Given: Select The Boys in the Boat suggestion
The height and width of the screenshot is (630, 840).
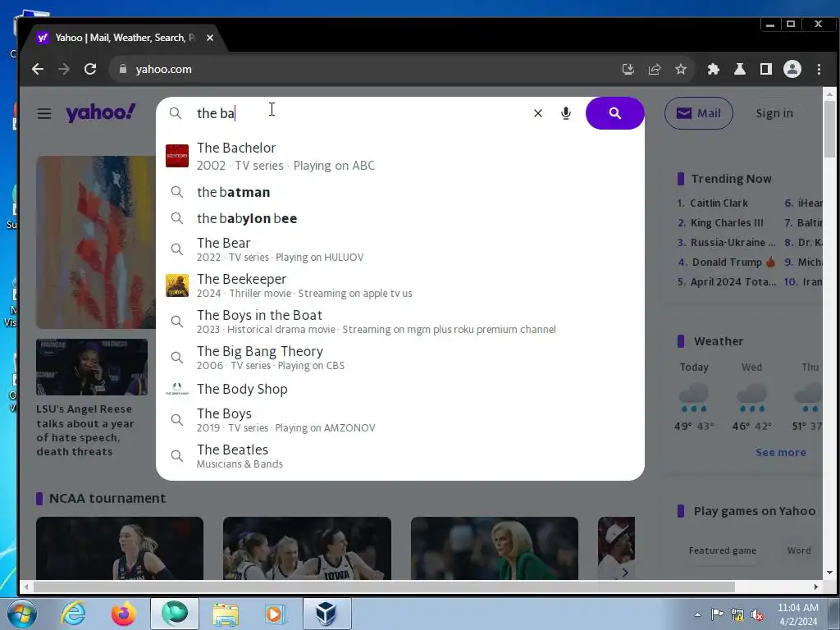Looking at the screenshot, I should (x=400, y=322).
